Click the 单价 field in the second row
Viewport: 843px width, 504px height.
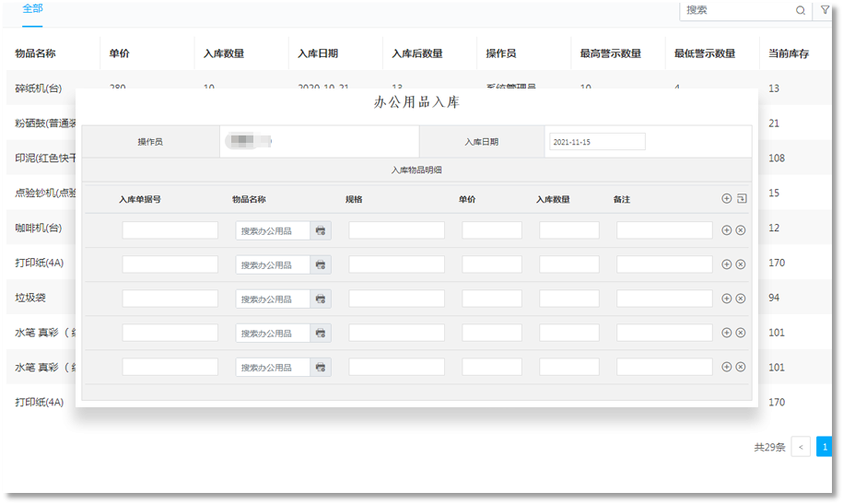[x=492, y=264]
